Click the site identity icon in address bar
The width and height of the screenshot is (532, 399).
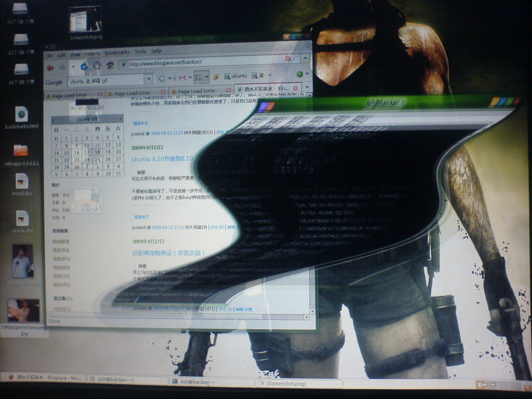click(x=124, y=64)
